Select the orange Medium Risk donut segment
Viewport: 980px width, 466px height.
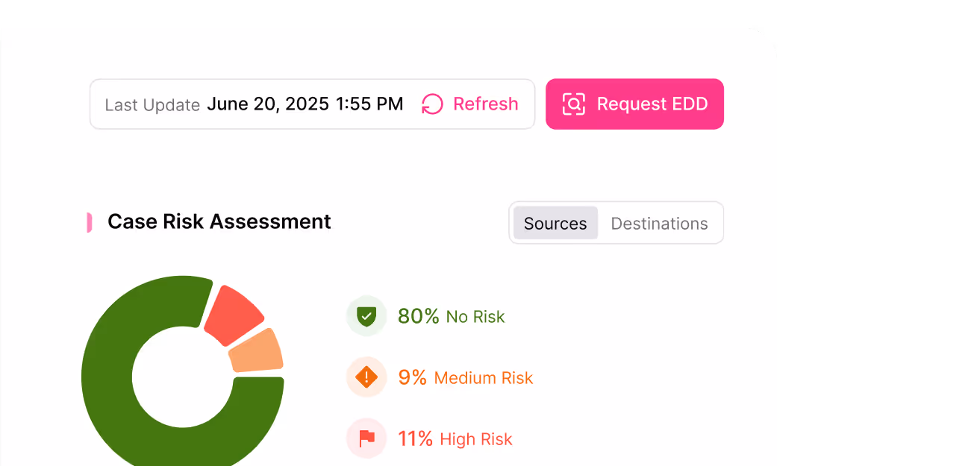pos(256,350)
